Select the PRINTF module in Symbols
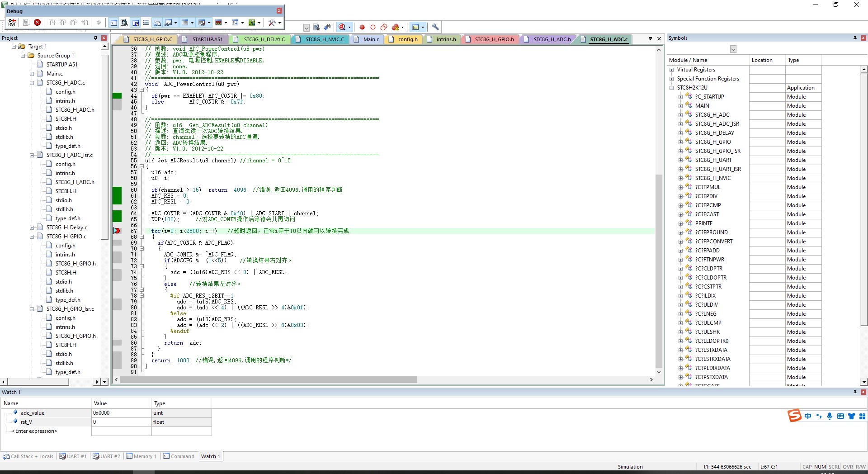Viewport: 868px width, 474px height. point(703,223)
